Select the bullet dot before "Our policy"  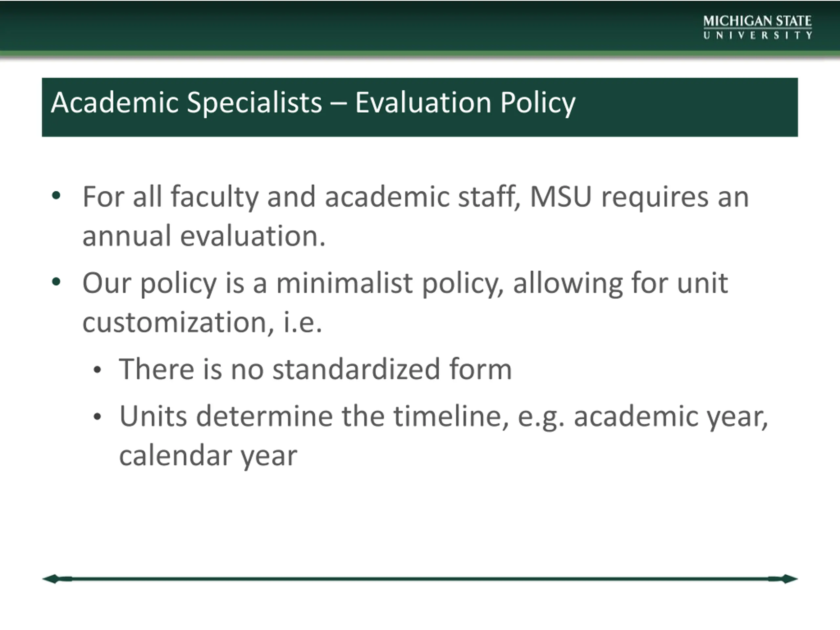point(56,282)
